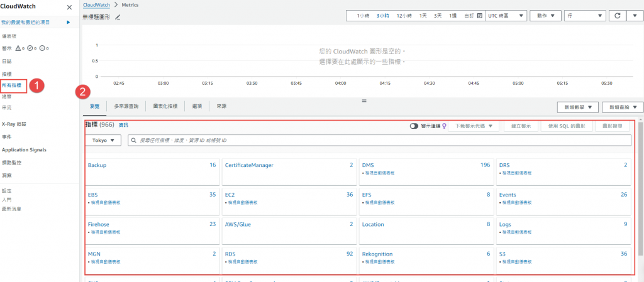
Task: Click the insufficient-data circle alarm icon
Action: coord(42,48)
